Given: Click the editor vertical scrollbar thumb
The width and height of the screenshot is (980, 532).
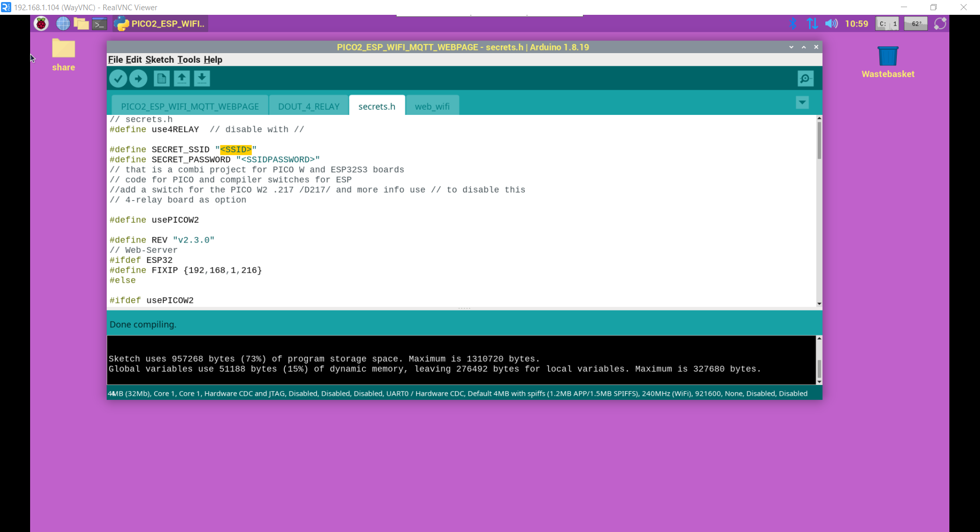Looking at the screenshot, I should pos(819,140).
